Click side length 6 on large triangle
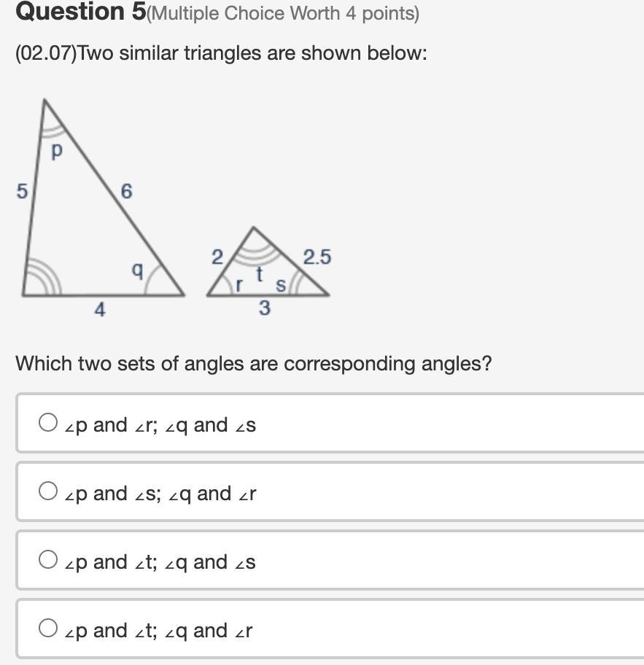Screen dimensions: 644x665 (126, 191)
